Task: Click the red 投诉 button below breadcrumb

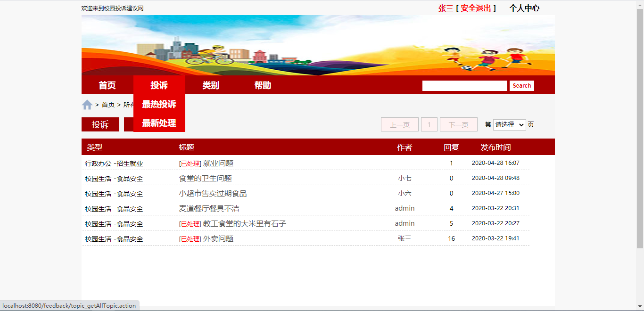Action: tap(100, 124)
